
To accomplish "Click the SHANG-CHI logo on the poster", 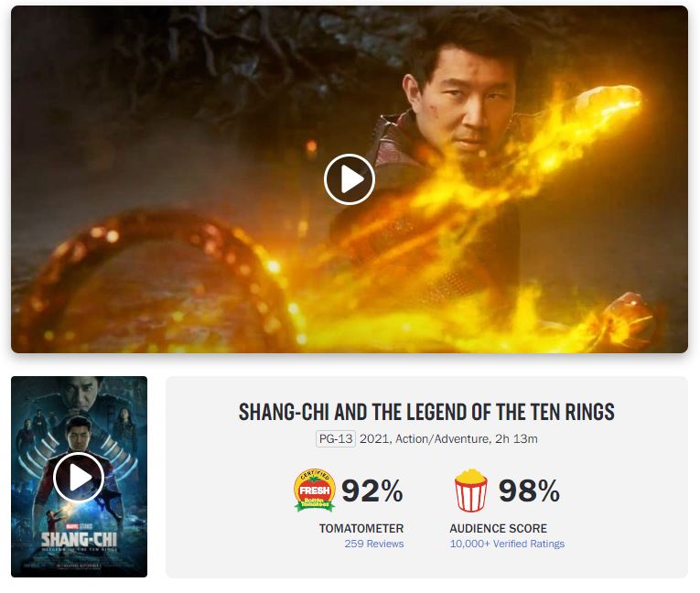I will pos(79,539).
